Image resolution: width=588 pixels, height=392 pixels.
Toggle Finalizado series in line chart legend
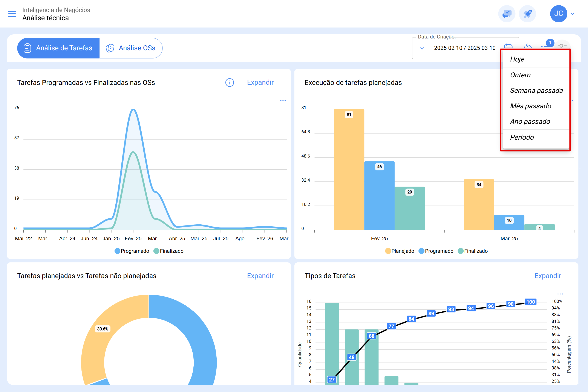coord(168,251)
